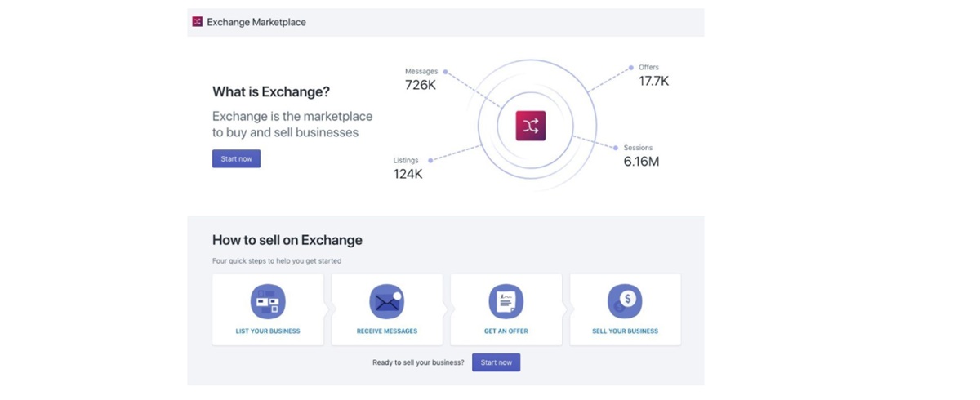Click the central shuffle arrows Exchange icon
Viewport: 980px width, 400px height.
[530, 127]
